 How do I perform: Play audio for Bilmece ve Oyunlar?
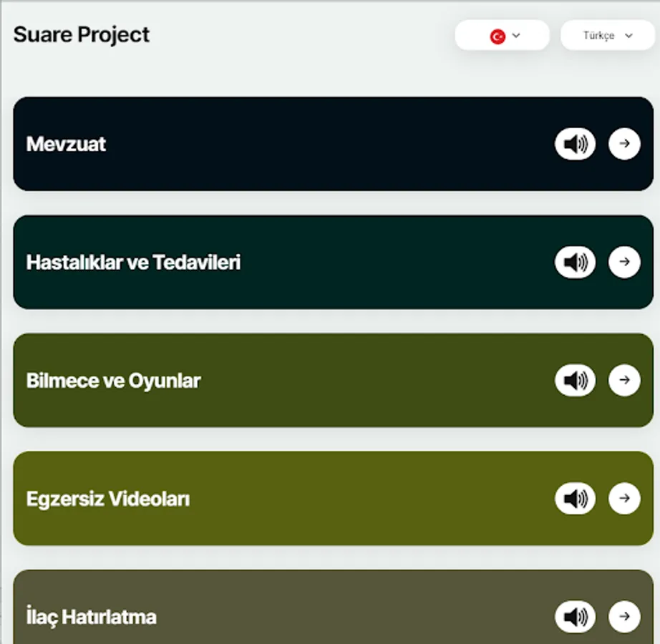pyautogui.click(x=575, y=380)
